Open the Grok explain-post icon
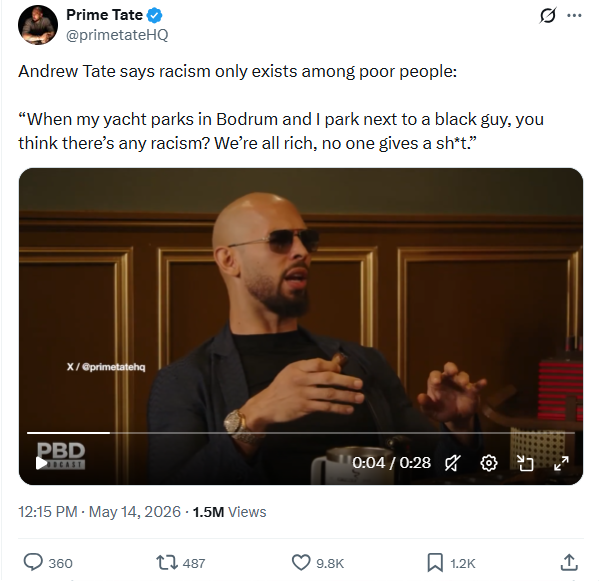This screenshot has height=581, width=599. (547, 16)
